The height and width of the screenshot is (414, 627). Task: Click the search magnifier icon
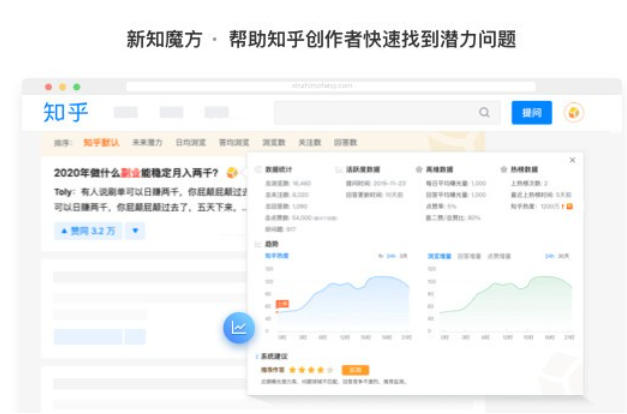[484, 112]
